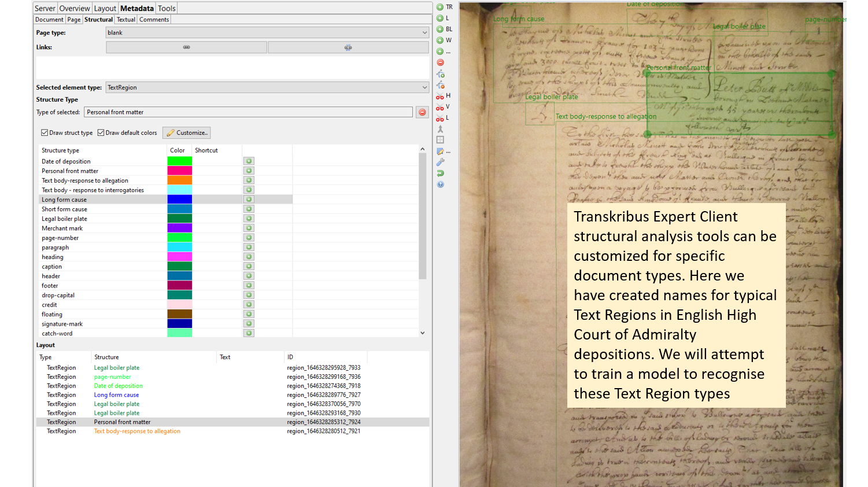This screenshot has width=868, height=487.
Task: Click the add baseline (BL) icon
Action: pyautogui.click(x=440, y=29)
